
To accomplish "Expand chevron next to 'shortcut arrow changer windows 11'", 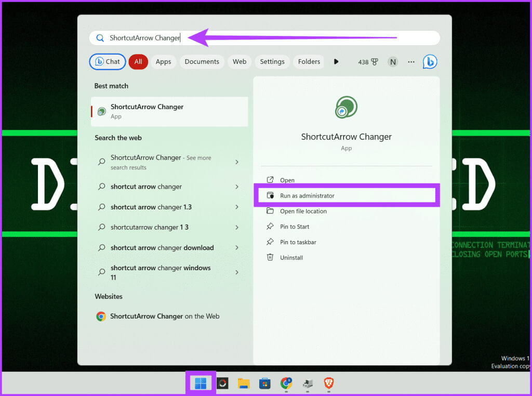I will [237, 272].
